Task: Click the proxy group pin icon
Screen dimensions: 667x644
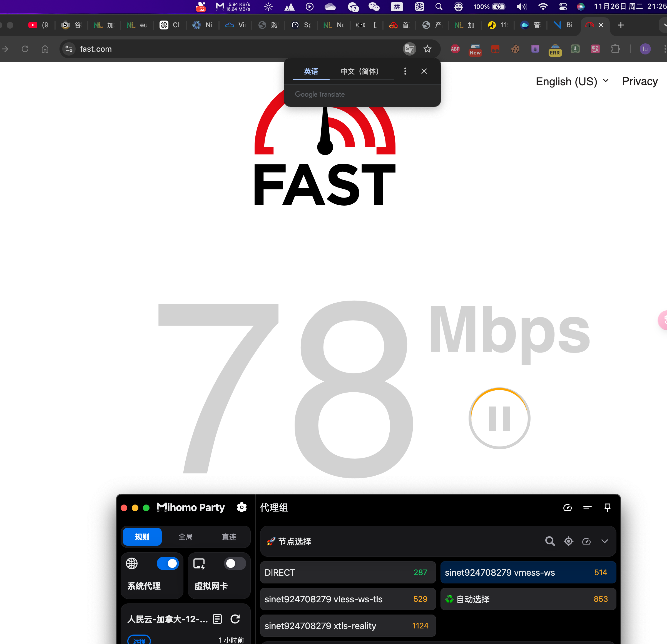Action: point(607,507)
